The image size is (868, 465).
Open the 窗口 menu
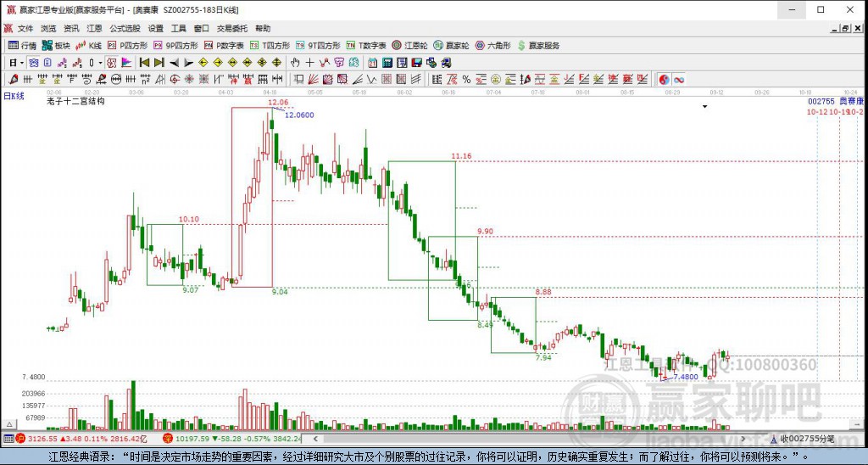coord(202,28)
